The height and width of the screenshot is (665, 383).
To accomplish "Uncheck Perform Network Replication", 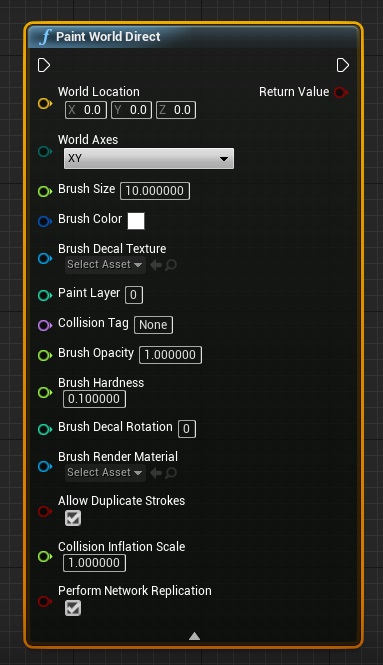I will (x=73, y=608).
